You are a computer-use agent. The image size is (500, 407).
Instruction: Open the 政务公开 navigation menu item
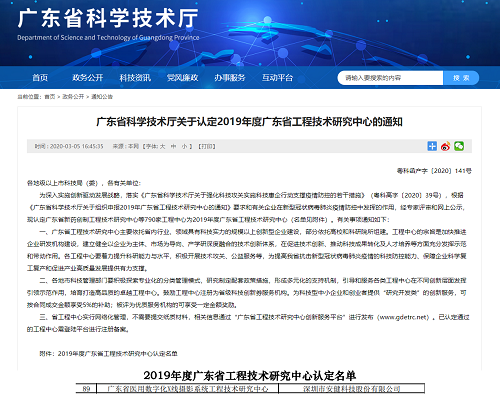88,78
